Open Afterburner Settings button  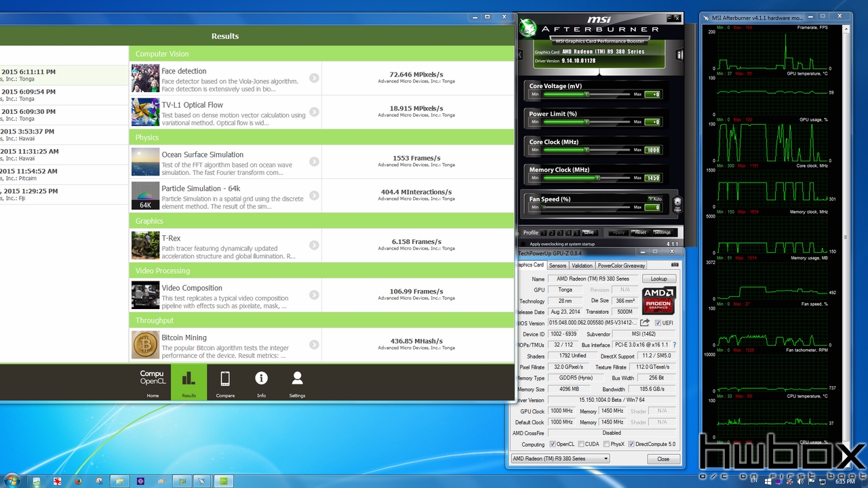tap(662, 232)
